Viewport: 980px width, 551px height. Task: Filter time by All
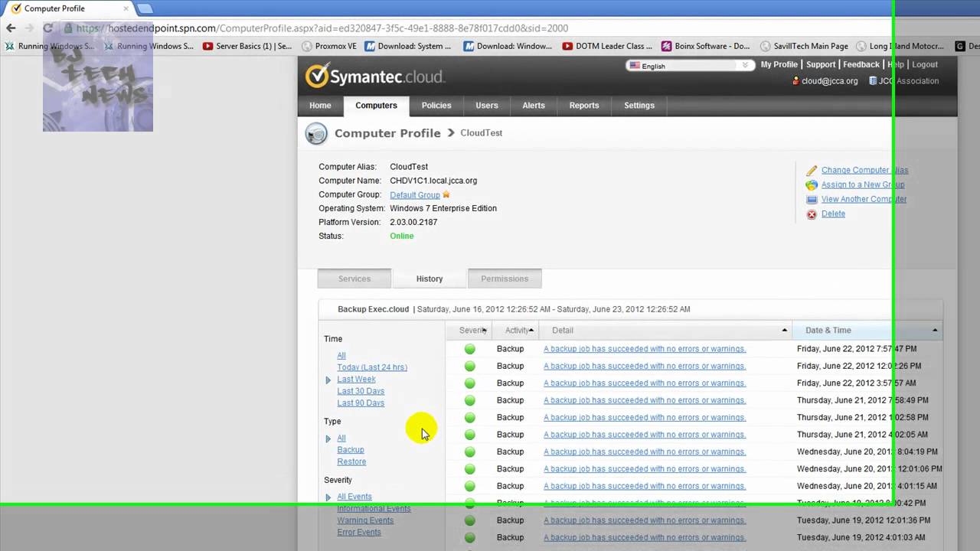(x=341, y=356)
